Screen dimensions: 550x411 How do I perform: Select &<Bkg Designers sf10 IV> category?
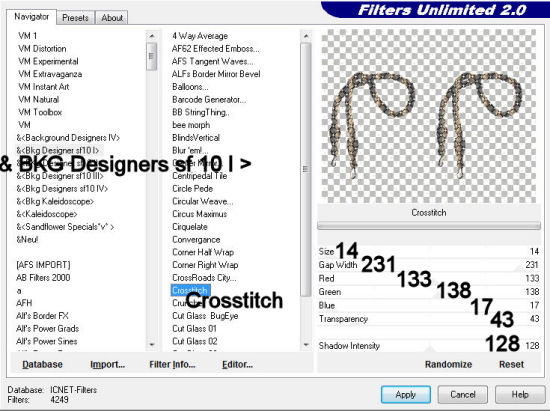tap(62, 189)
